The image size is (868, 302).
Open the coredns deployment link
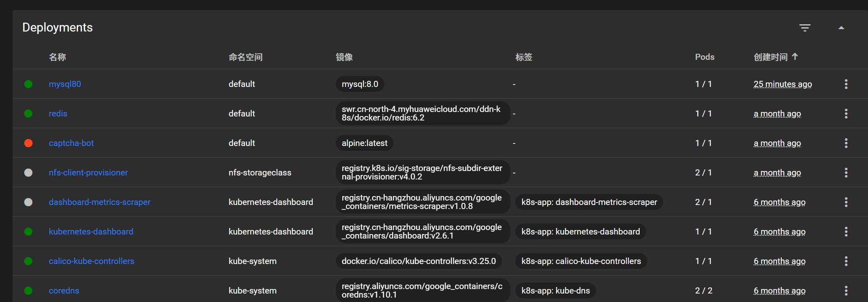click(64, 291)
